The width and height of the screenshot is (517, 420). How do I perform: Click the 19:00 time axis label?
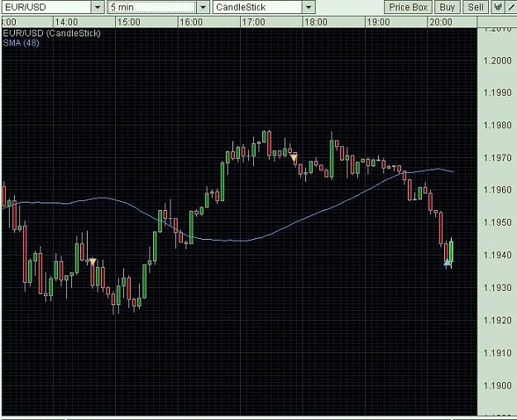click(x=378, y=22)
